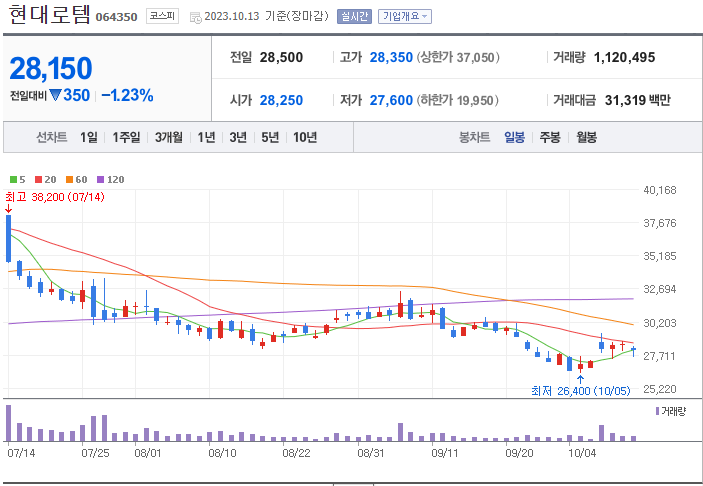The width and height of the screenshot is (703, 486).
Task: Select the 1일 line chart tab
Action: coord(89,137)
